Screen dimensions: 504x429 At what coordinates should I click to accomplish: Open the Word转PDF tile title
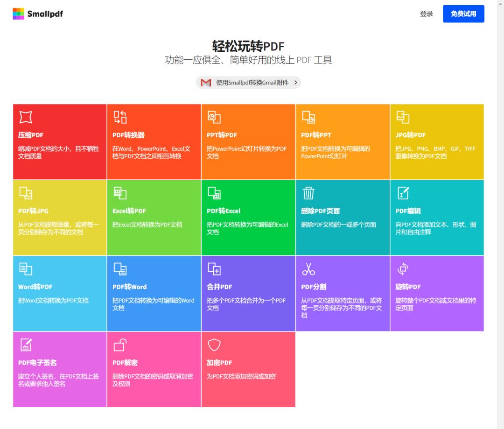coord(35,287)
